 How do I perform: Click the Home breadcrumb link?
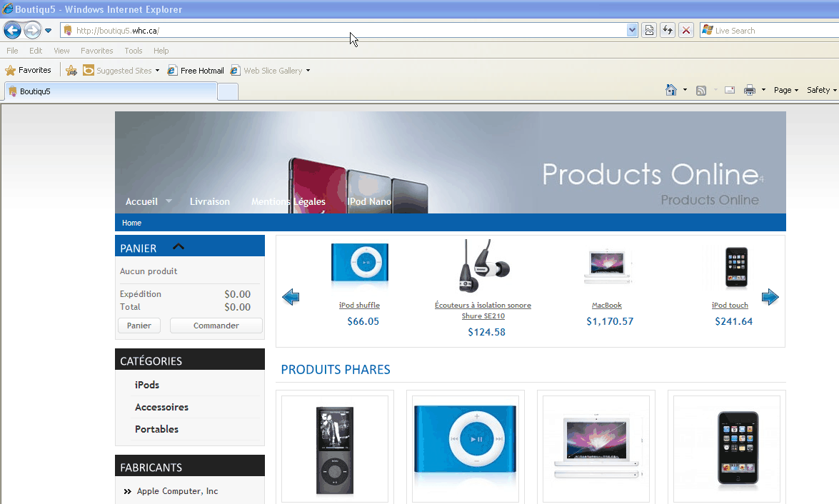[131, 223]
